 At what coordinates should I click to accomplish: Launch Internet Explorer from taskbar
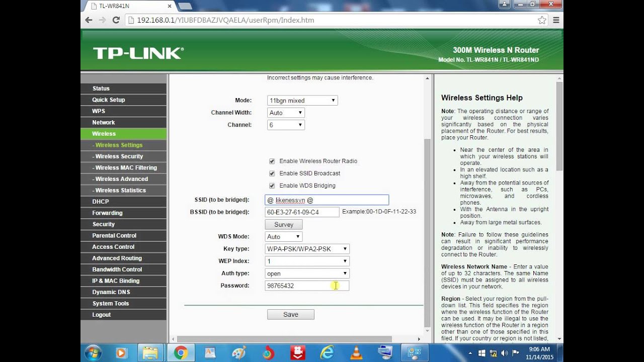(x=327, y=353)
